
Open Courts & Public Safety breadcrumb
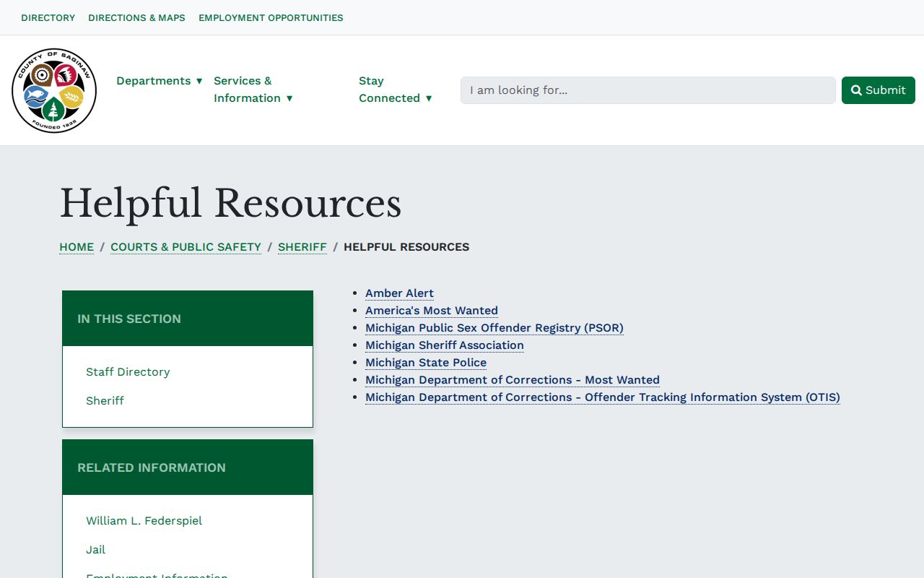[186, 247]
